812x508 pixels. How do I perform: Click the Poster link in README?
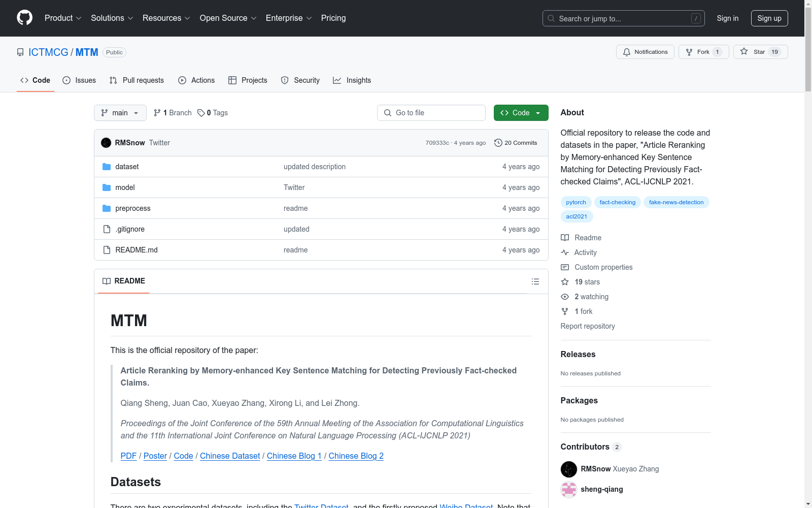click(x=155, y=456)
